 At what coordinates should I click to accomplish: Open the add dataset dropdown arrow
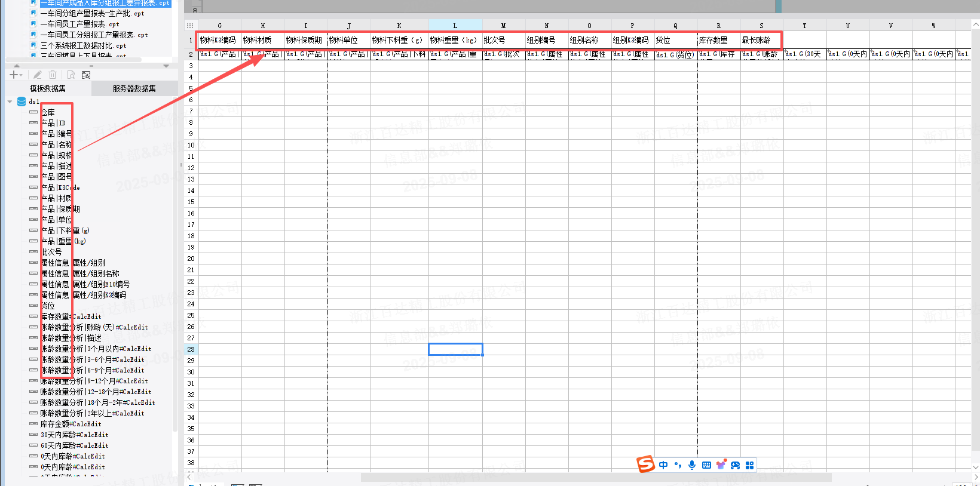21,75
